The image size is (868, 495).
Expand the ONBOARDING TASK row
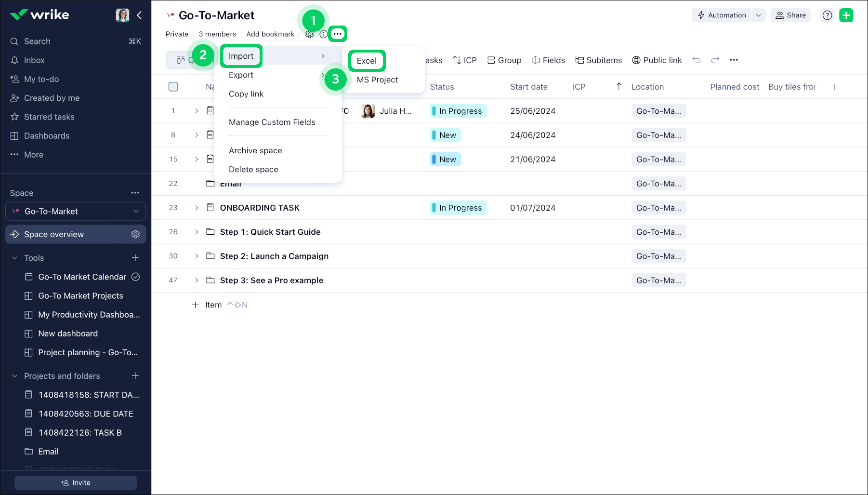pyautogui.click(x=197, y=208)
